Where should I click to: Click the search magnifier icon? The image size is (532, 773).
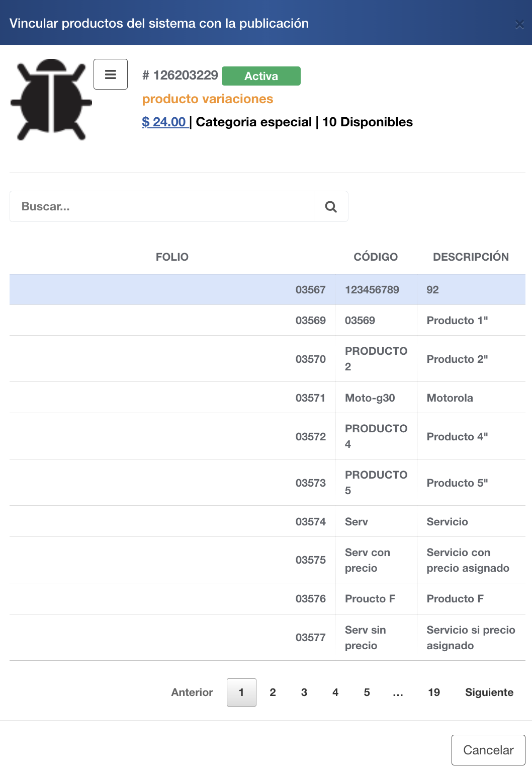[x=331, y=206]
